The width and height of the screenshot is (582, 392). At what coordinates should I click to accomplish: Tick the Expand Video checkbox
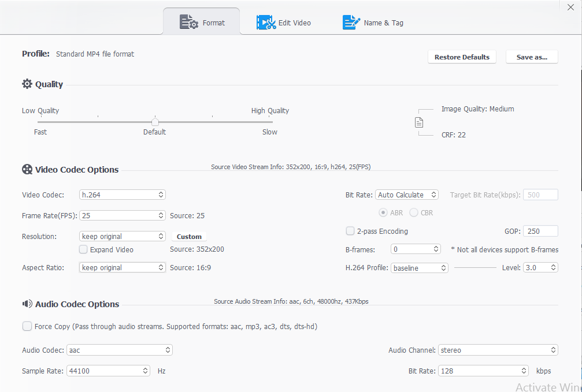[84, 249]
